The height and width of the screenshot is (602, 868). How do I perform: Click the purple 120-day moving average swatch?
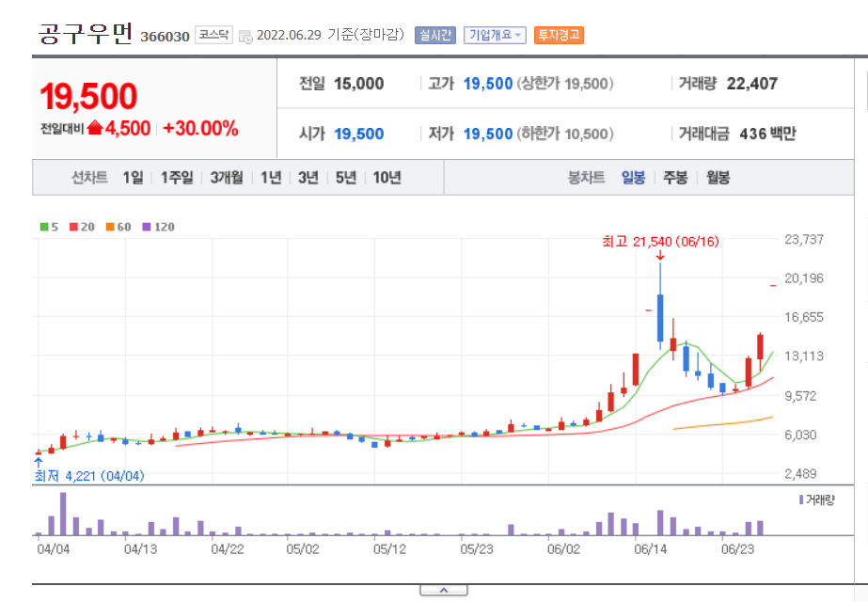pyautogui.click(x=147, y=227)
